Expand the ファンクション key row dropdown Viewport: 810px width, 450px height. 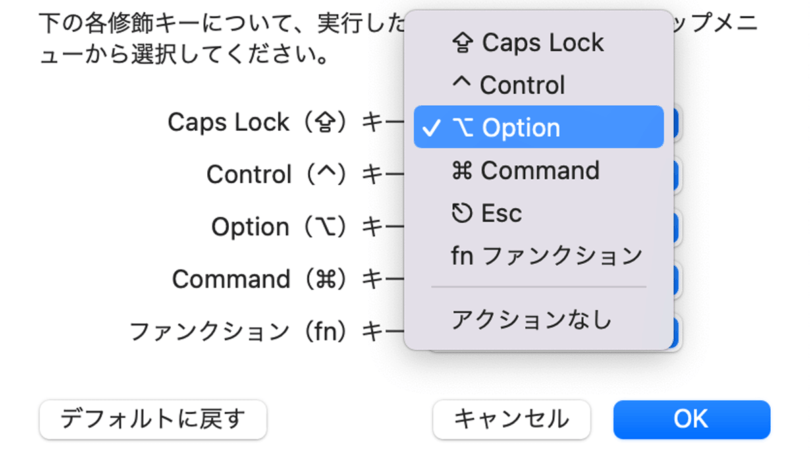point(675,331)
